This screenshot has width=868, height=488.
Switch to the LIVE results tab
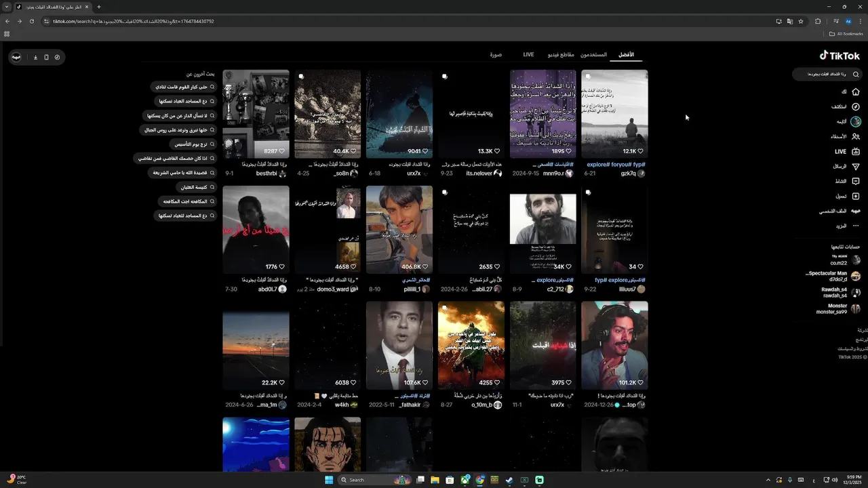coord(528,54)
